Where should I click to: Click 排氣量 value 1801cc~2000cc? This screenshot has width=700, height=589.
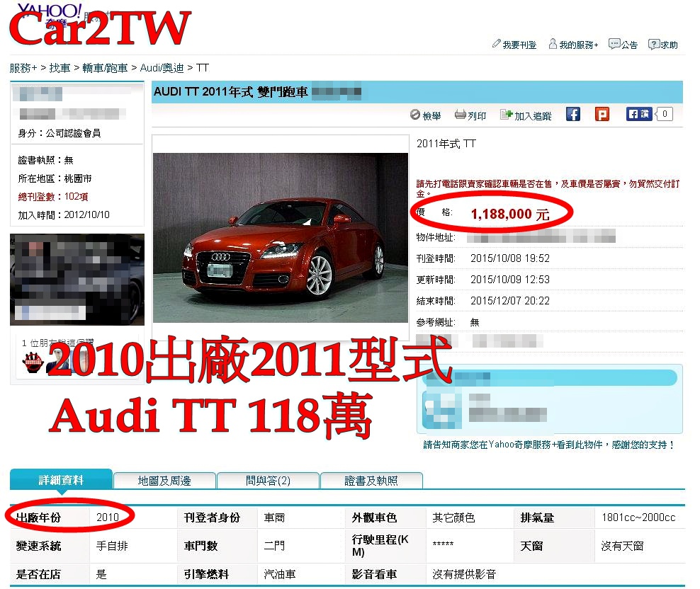tap(638, 517)
